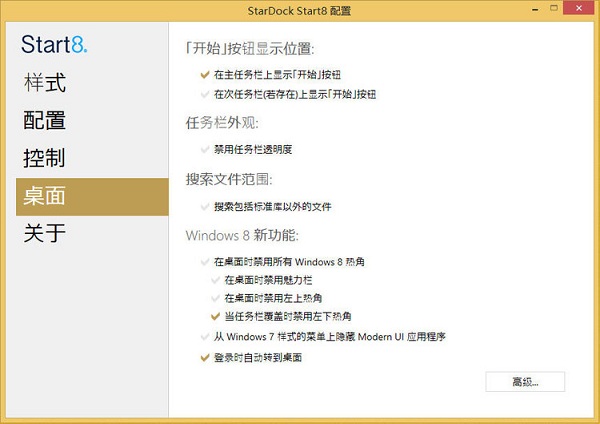The image size is (600, 424).
Task: Click the Start8 logo
Action: tap(54, 44)
